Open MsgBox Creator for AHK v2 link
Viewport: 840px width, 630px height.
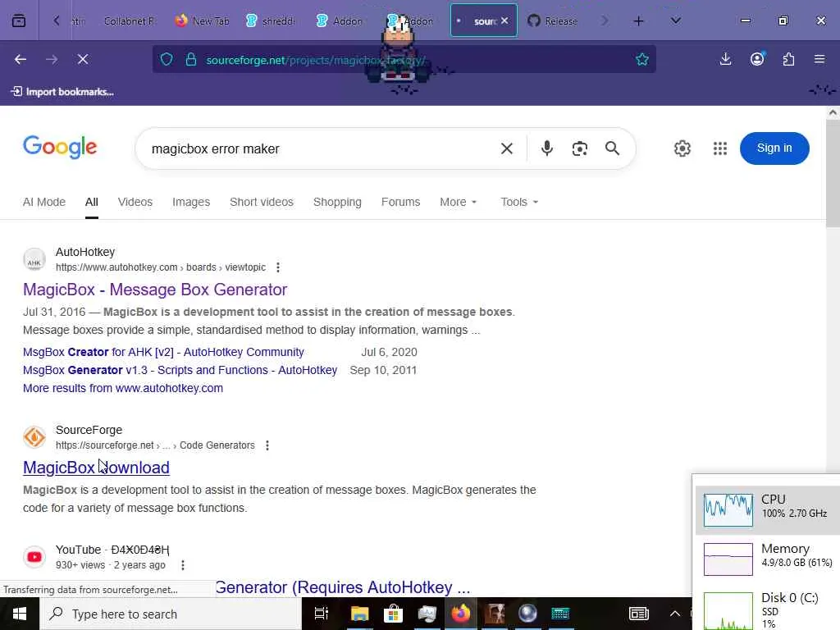pyautogui.click(x=163, y=352)
